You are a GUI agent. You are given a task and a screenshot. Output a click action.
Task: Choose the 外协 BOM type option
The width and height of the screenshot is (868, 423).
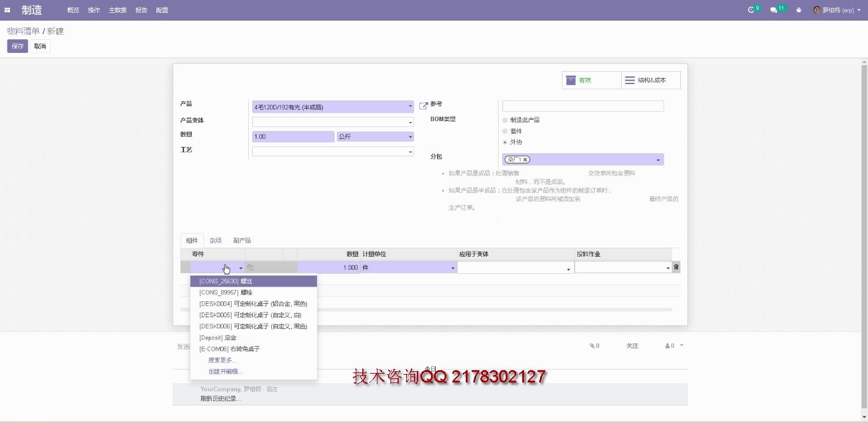pos(505,142)
